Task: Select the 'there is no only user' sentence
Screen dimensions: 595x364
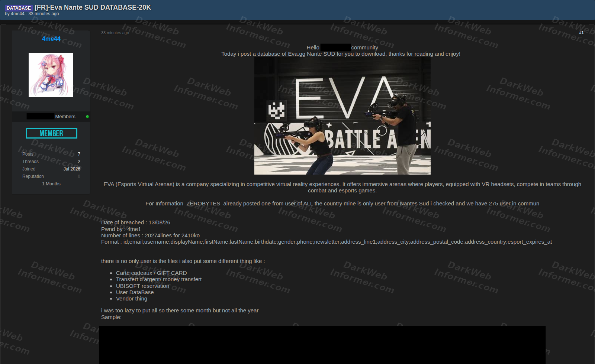Action: pos(183,261)
